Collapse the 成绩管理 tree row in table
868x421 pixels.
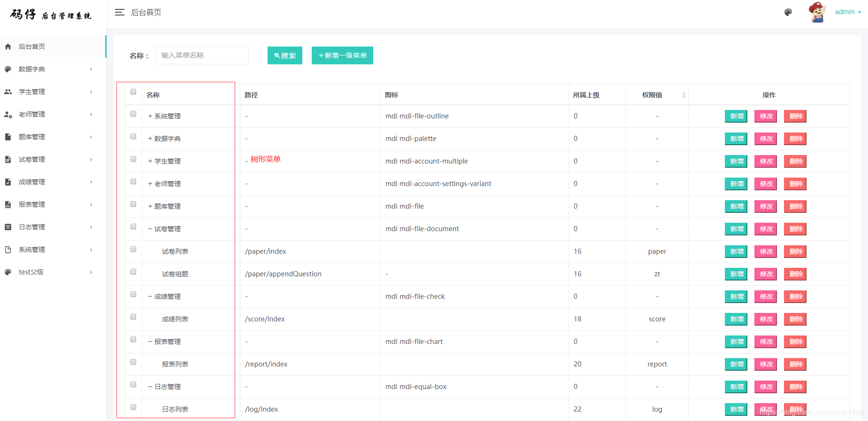(150, 296)
